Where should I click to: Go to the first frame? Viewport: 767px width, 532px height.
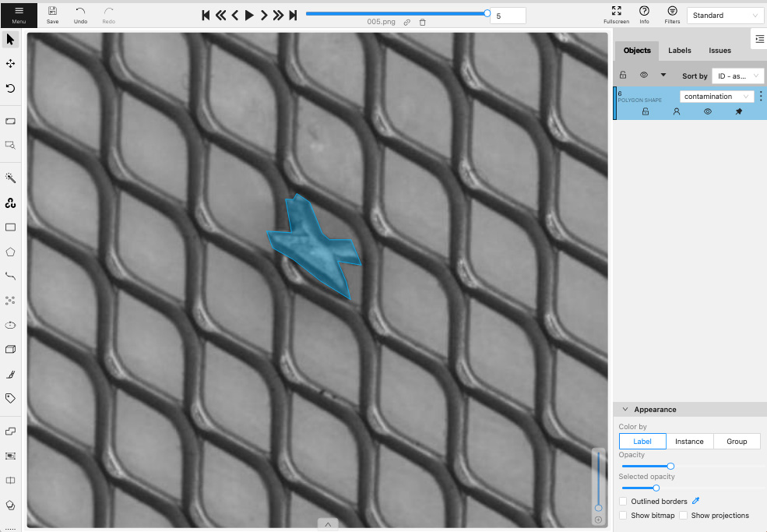point(206,15)
